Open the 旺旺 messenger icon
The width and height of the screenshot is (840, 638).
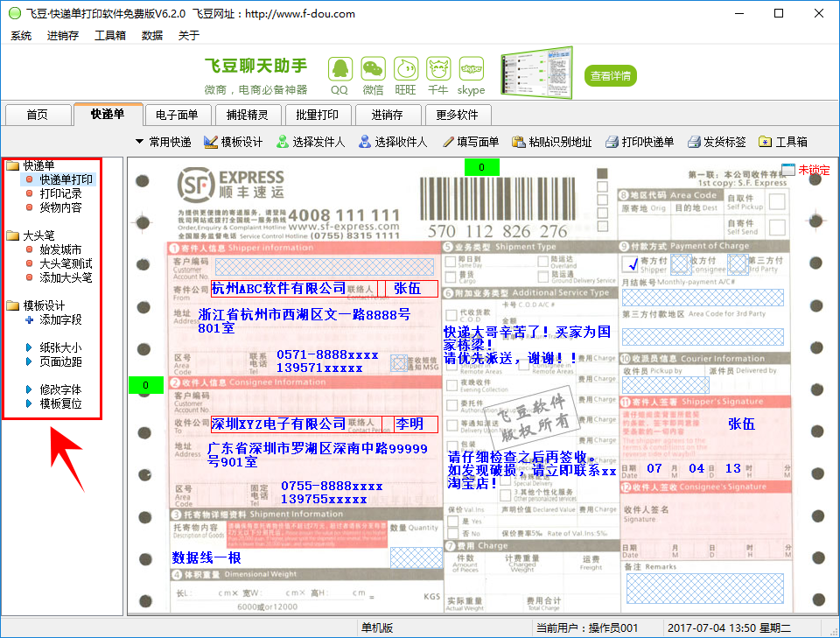point(405,70)
